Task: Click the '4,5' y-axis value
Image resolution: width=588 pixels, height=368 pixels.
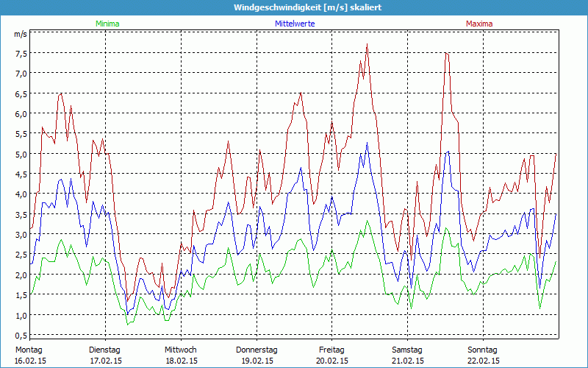Action: 21,174
